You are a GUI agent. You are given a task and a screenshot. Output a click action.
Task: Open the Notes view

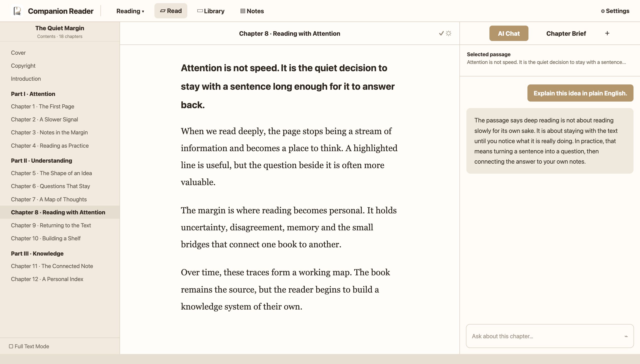(252, 11)
